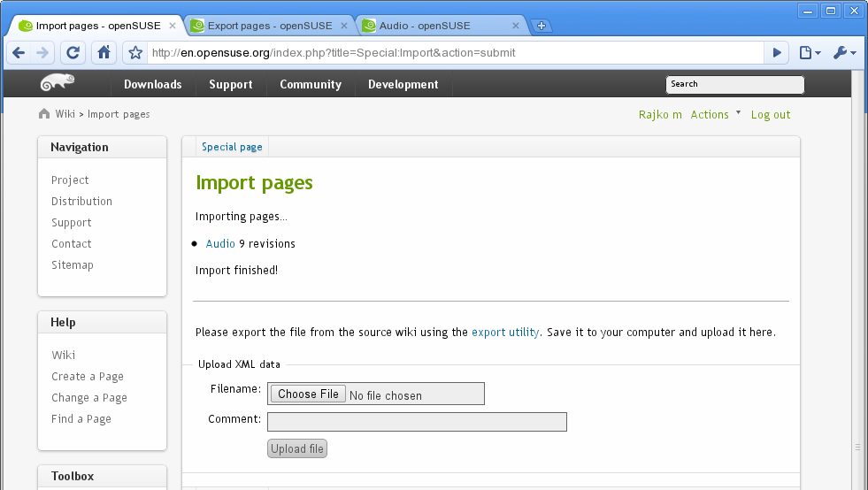The image size is (868, 490).
Task: Click the Wiki home breadcrumb icon
Action: click(44, 114)
